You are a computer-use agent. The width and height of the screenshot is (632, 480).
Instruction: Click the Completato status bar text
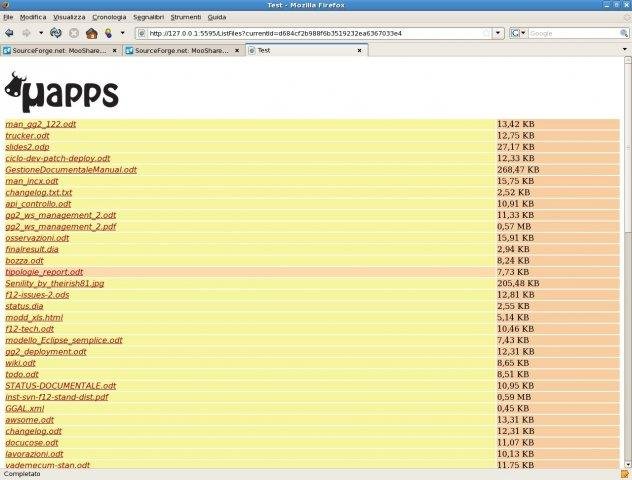22,474
